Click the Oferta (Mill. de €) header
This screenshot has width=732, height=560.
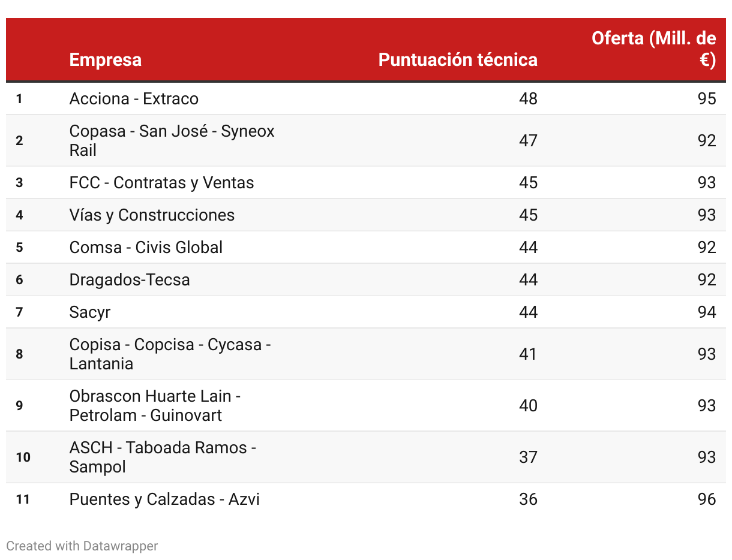coord(653,49)
